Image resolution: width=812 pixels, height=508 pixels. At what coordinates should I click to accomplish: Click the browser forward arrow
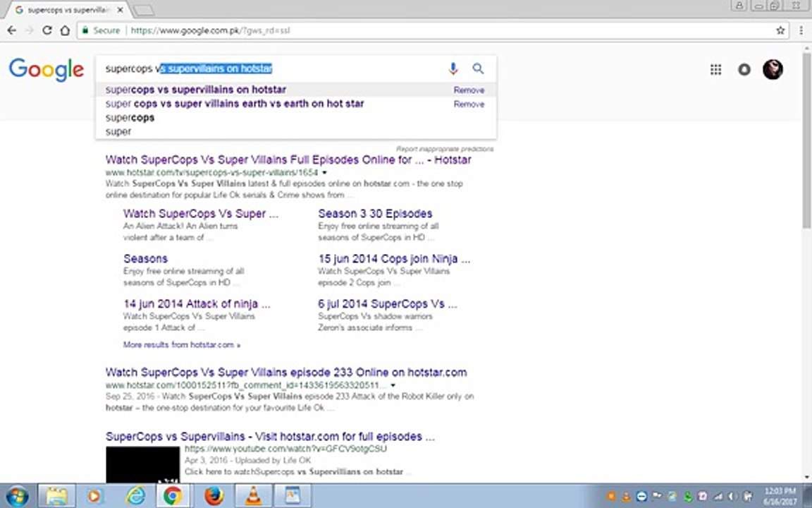tap(29, 30)
